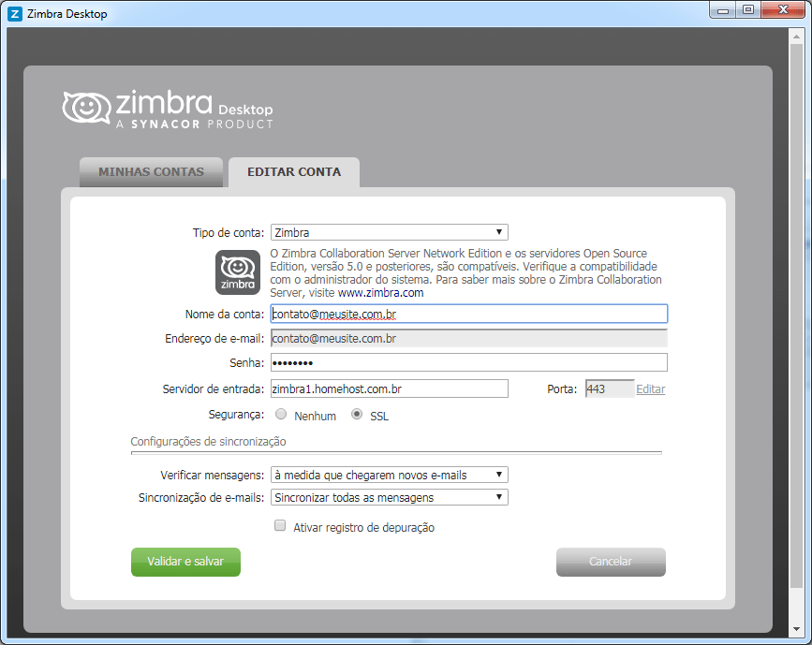Click the scrollbar up arrow
This screenshot has height=645, width=812.
pos(796,37)
